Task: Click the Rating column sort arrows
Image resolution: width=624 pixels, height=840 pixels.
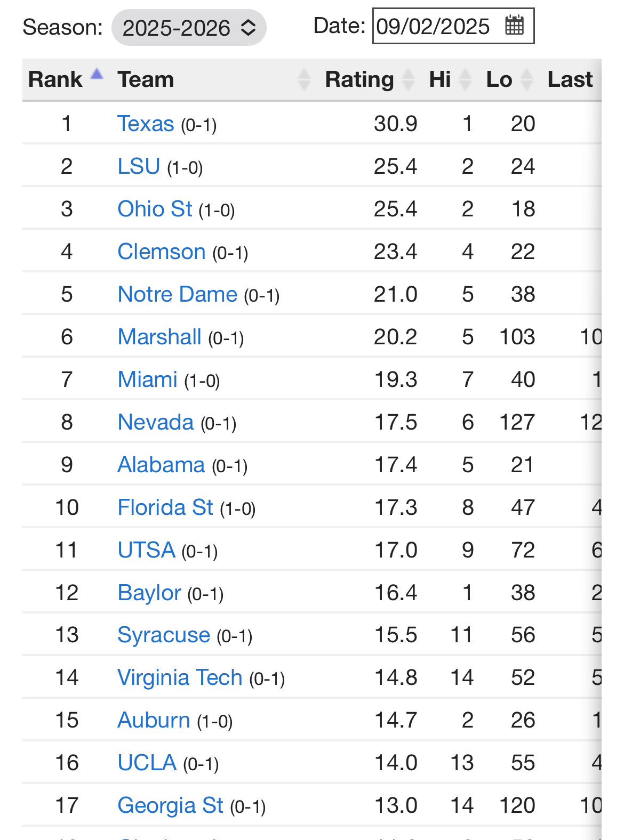Action: (409, 79)
